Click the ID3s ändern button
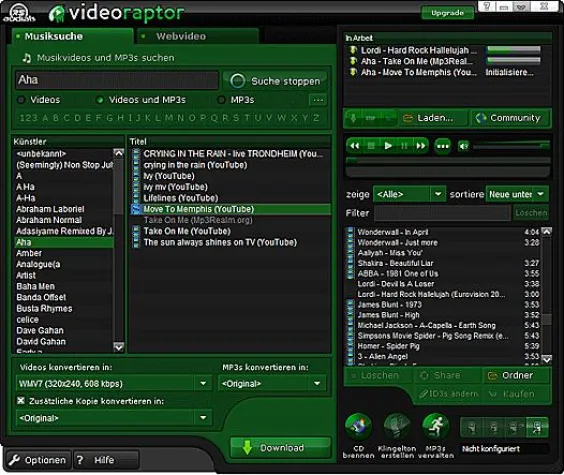 point(448,394)
